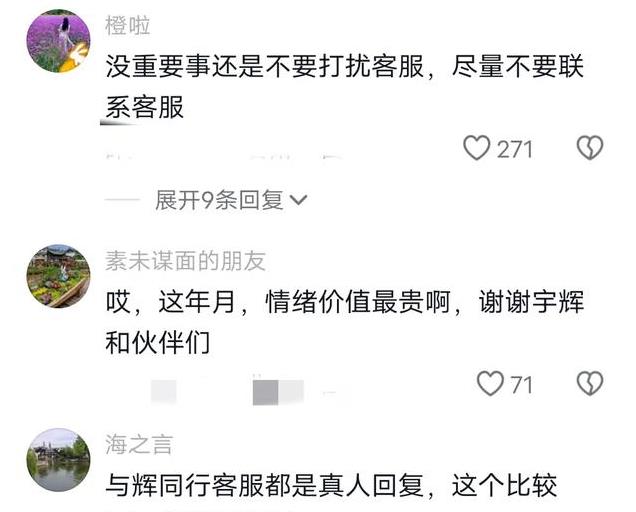Select comment text 与辉同行客服都是真人回复

(264, 485)
